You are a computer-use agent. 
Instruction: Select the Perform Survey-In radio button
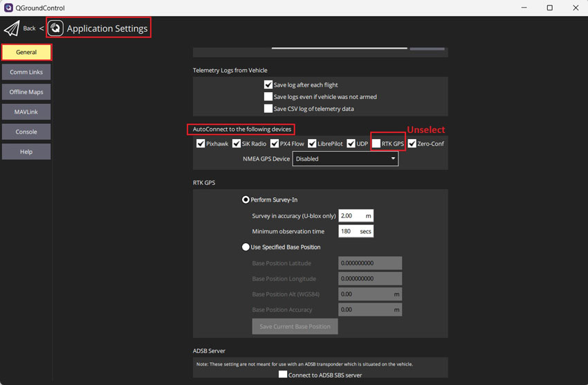pos(246,200)
